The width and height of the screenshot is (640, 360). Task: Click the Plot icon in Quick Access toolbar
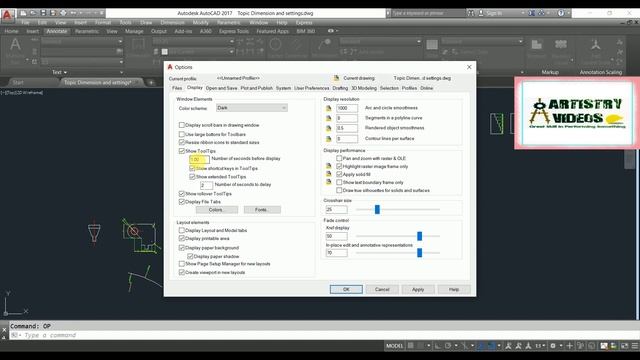[x=63, y=13]
